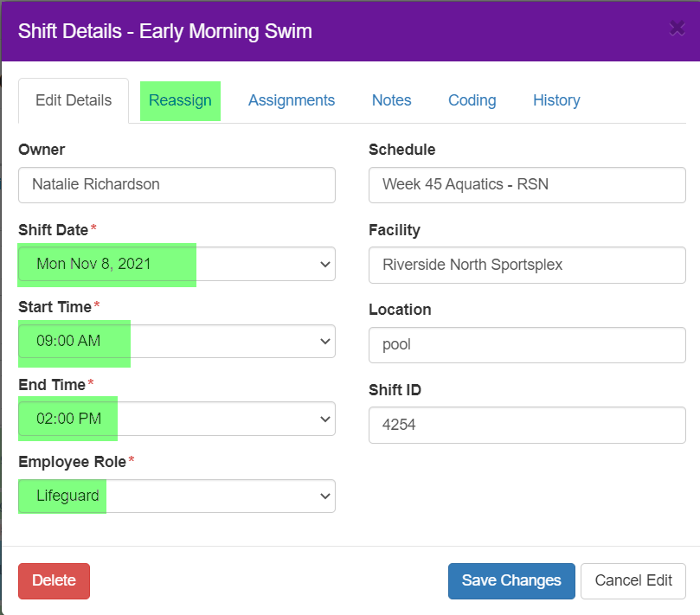Image resolution: width=700 pixels, height=615 pixels.
Task: Open the Reassign tab
Action: pos(180,100)
